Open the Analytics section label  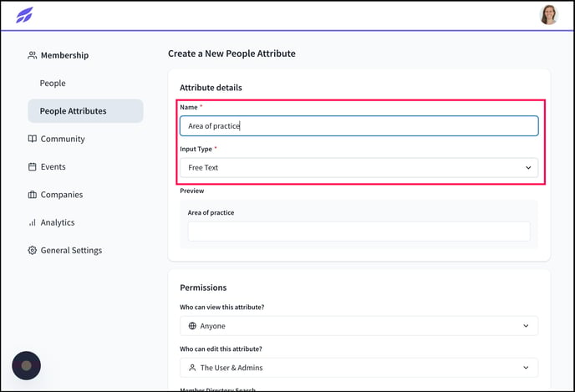(x=58, y=222)
